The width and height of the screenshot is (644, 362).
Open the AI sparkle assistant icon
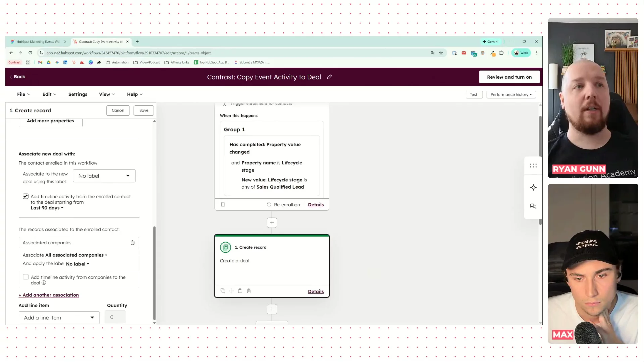tap(533, 188)
